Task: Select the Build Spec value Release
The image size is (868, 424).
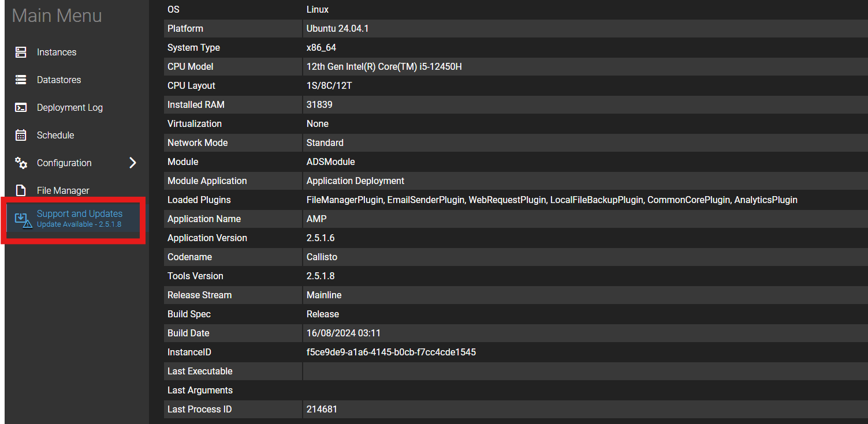Action: click(323, 314)
